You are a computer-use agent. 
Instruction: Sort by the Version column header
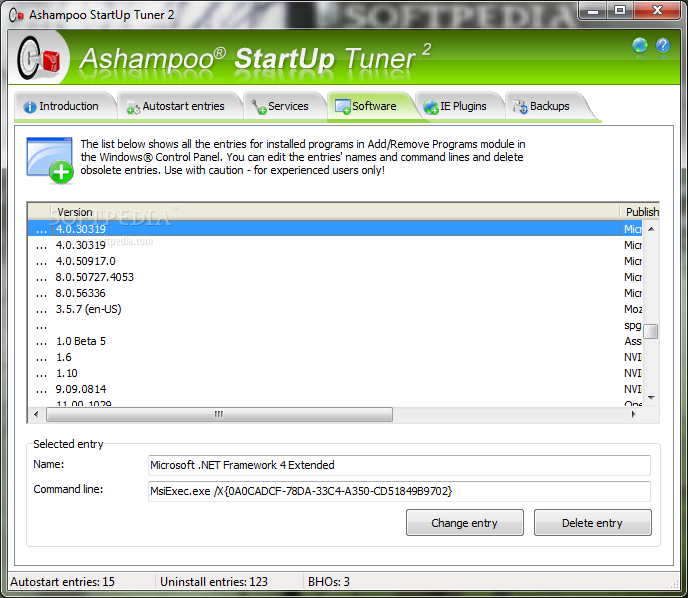[x=335, y=212]
